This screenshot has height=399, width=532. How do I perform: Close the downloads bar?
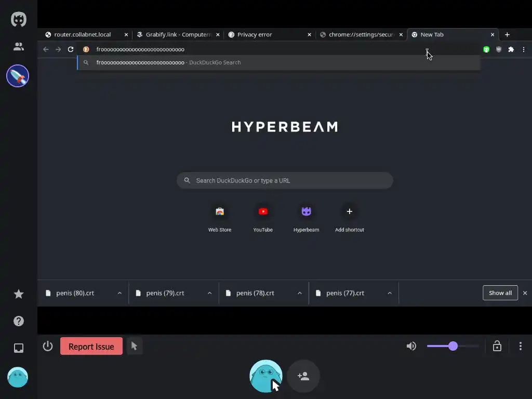[525, 293]
